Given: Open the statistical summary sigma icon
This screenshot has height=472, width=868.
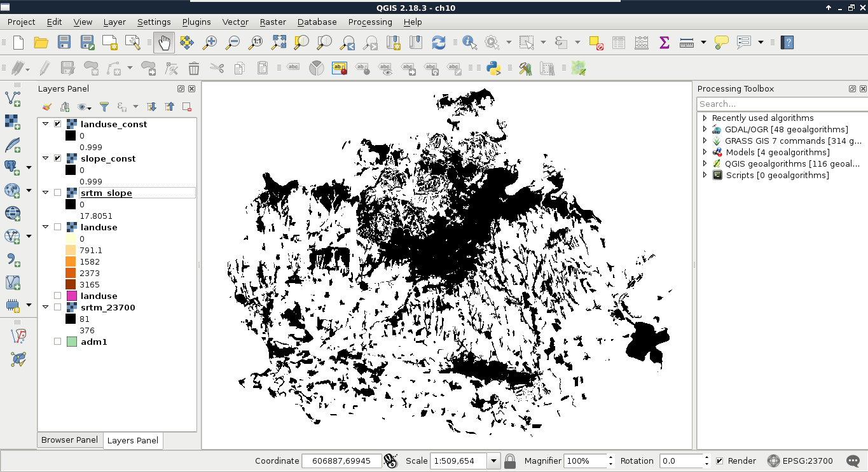Looking at the screenshot, I should tap(664, 43).
